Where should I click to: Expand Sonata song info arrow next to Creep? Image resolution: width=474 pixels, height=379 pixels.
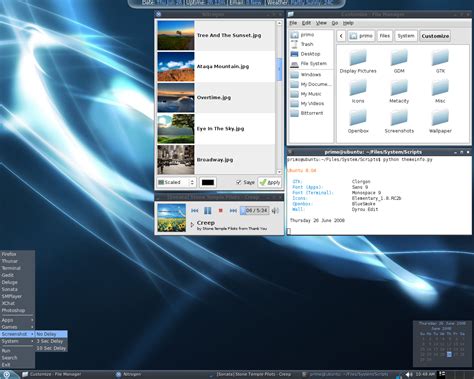192,225
